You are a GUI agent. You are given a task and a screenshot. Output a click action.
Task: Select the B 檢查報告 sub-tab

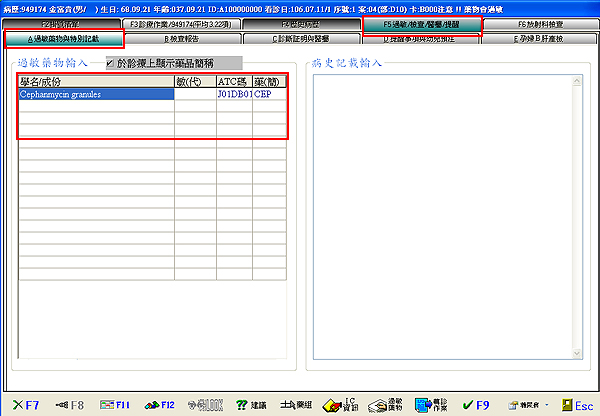click(184, 39)
